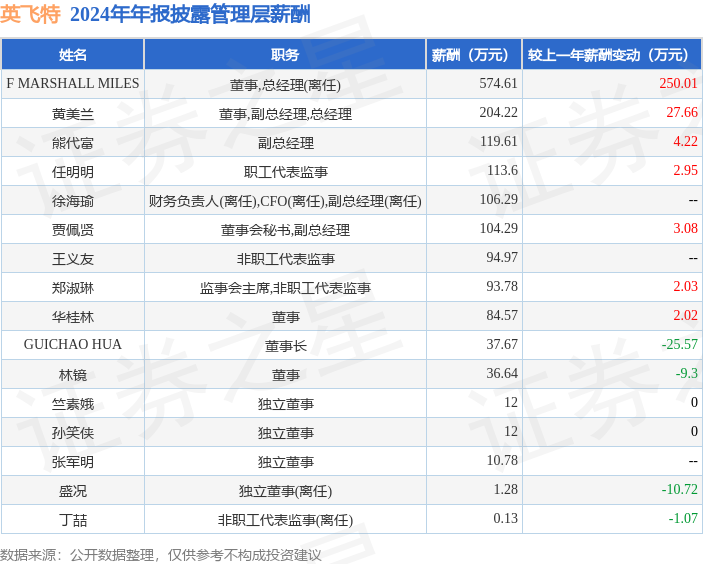Click the 数据来源 disclaimer footer text
Screen dimensions: 703x564
pyautogui.click(x=161, y=555)
